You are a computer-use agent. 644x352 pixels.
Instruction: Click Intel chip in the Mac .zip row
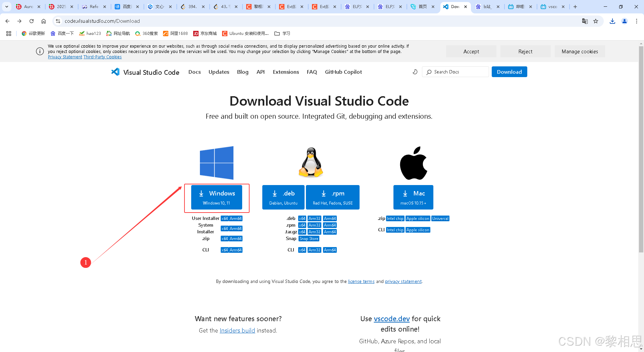[x=395, y=219]
